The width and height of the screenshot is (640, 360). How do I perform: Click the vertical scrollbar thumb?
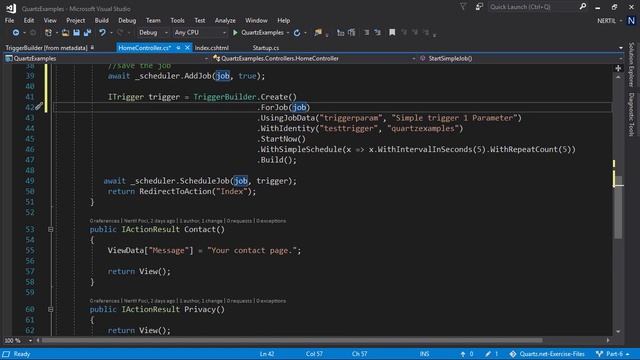pyautogui.click(x=618, y=207)
